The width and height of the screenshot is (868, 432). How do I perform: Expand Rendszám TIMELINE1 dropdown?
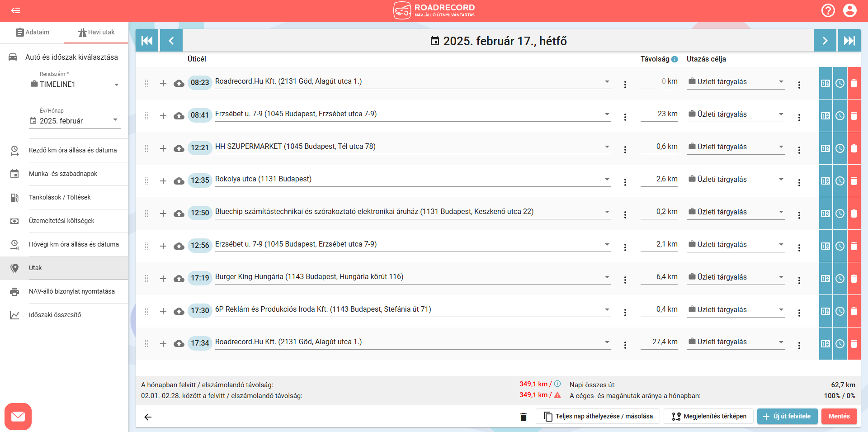click(75, 85)
